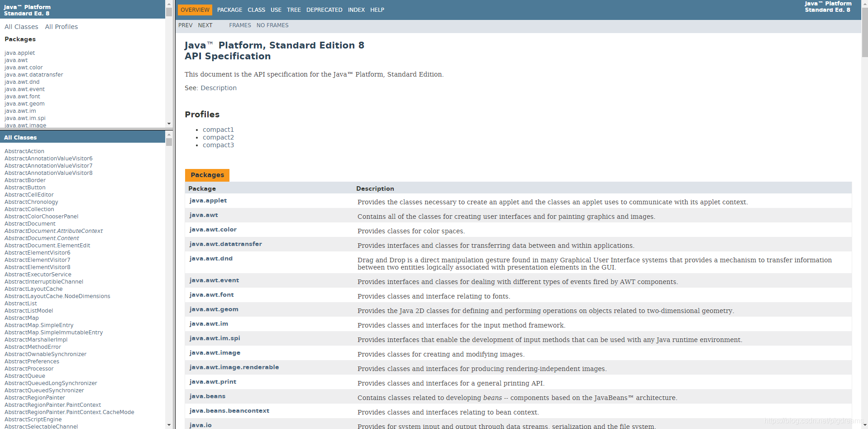This screenshot has width=868, height=429.
Task: Click the All Classes frame scroll-up arrow
Action: tap(169, 135)
